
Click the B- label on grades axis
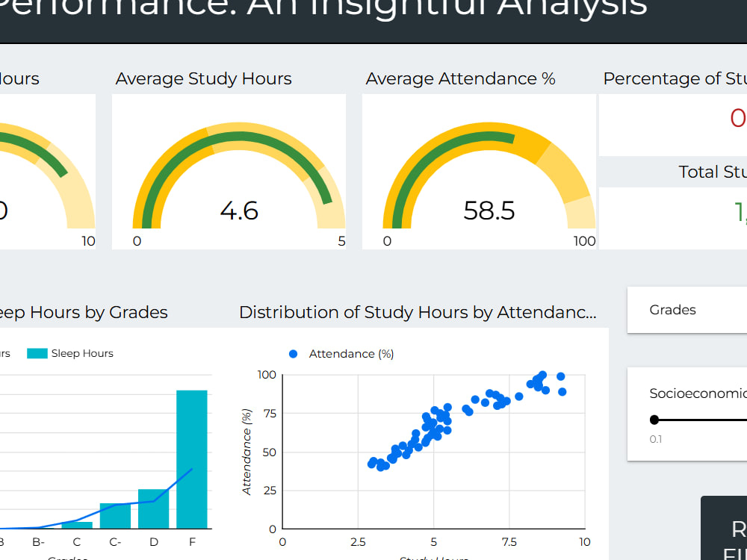(39, 542)
